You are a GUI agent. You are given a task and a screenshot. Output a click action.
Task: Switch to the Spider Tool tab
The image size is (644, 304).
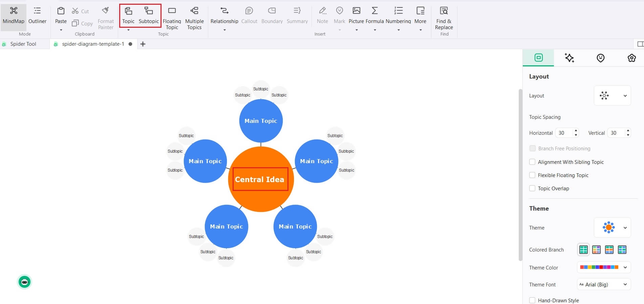click(x=23, y=44)
